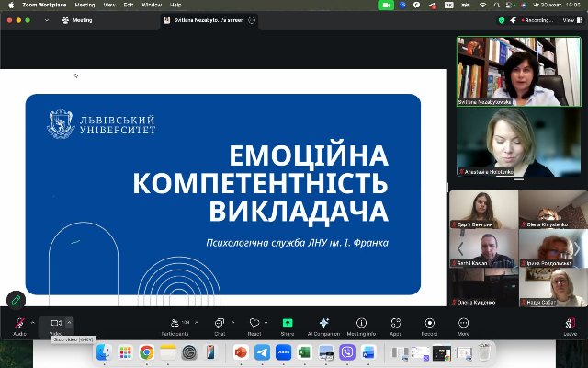Open the Participants panel
Viewport: 588px width, 368px height.
coord(175,324)
